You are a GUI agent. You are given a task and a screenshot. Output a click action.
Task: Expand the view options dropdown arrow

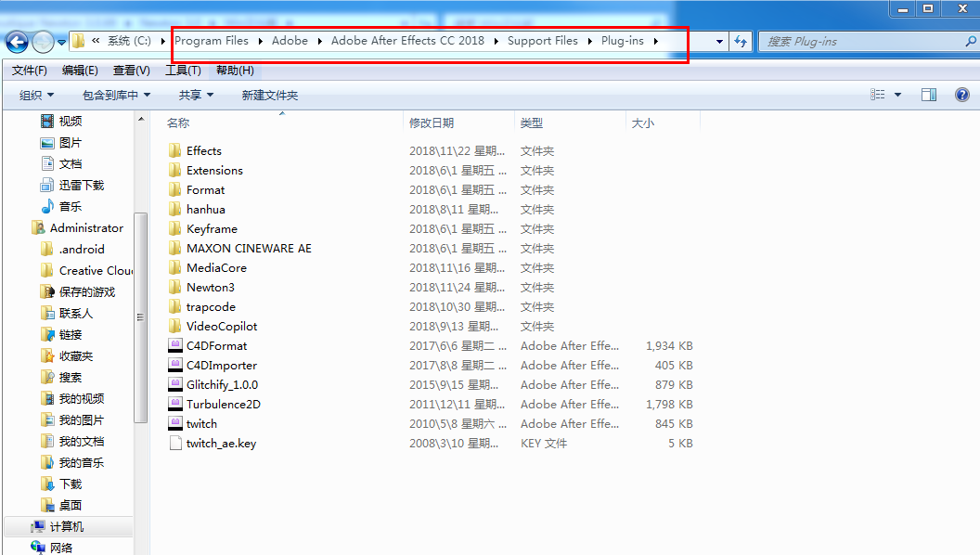897,95
